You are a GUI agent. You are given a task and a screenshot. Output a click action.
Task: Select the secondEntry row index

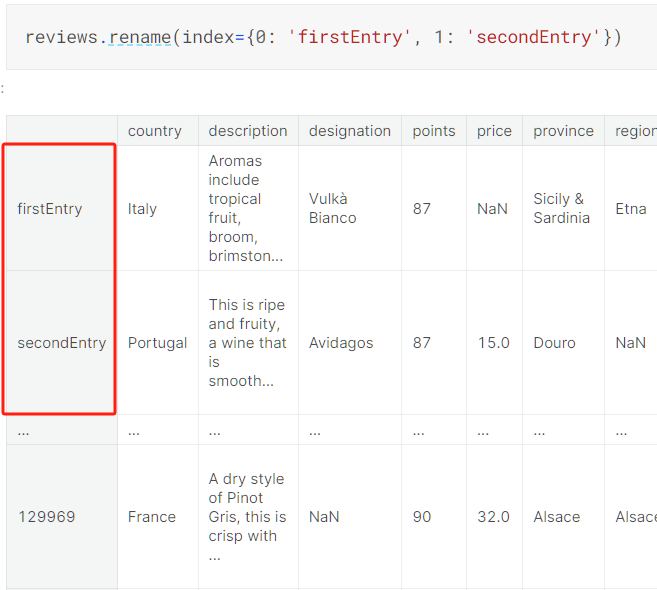click(x=61, y=343)
